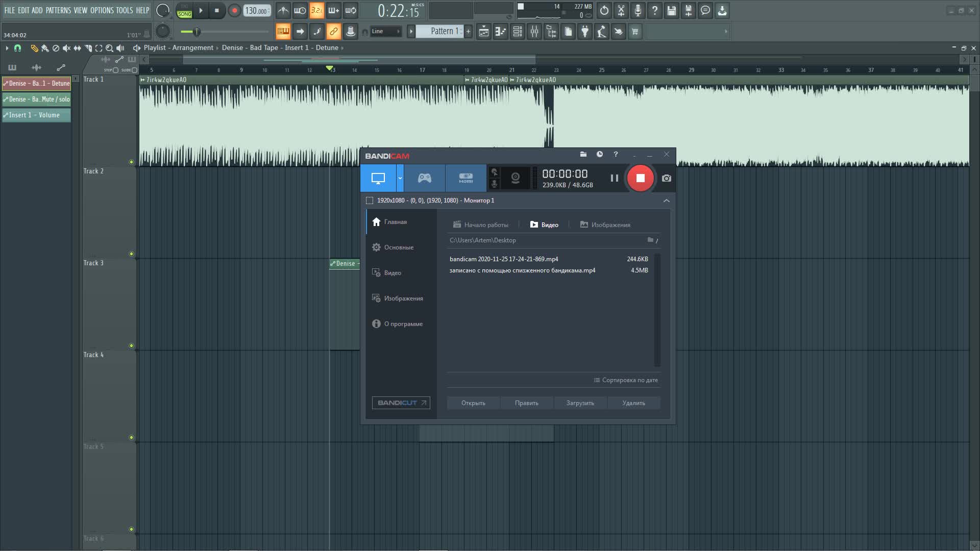Toggle the orange link-to-controller chain icon
980x551 pixels.
point(333,32)
